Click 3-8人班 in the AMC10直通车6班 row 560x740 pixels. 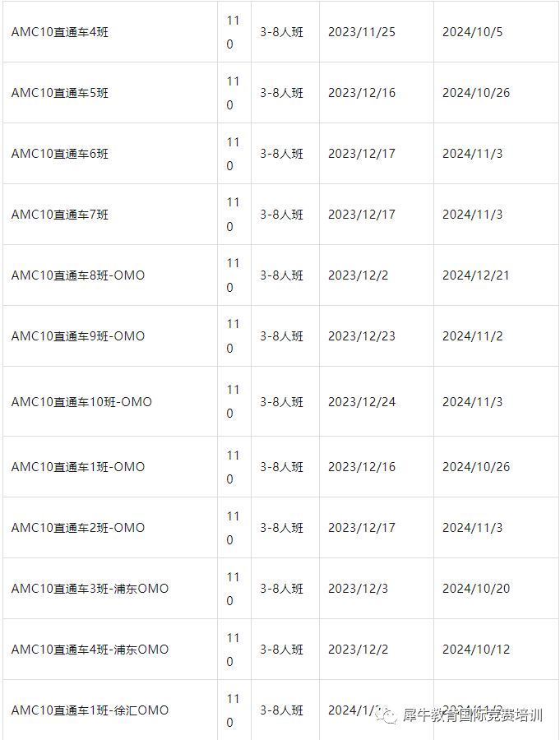[x=281, y=154]
